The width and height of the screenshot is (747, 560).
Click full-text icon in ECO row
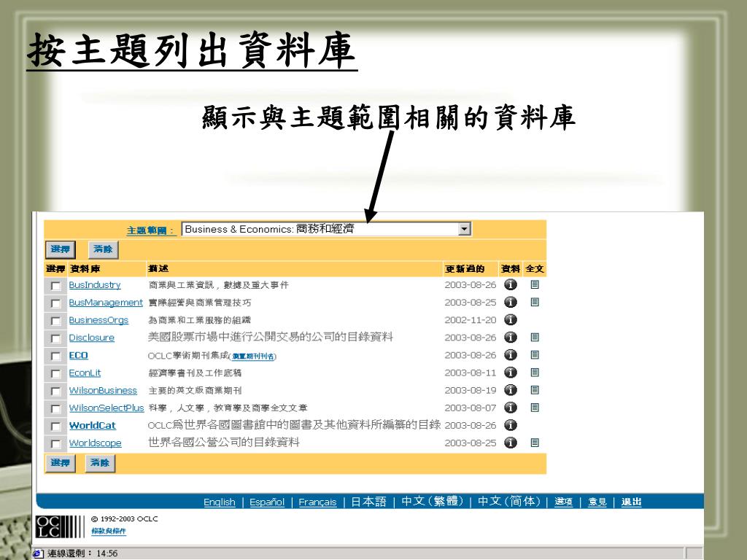coord(535,355)
